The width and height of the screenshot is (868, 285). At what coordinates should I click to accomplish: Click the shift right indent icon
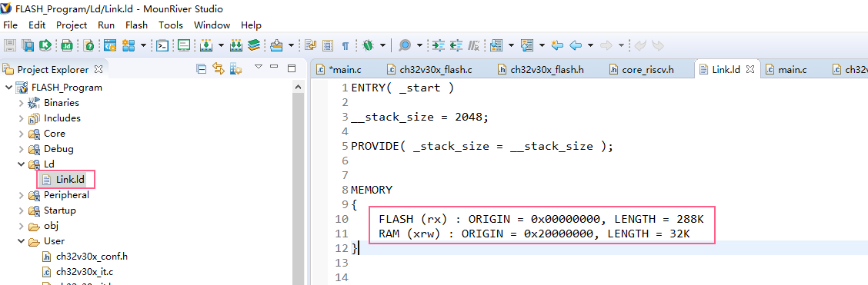coord(439,45)
